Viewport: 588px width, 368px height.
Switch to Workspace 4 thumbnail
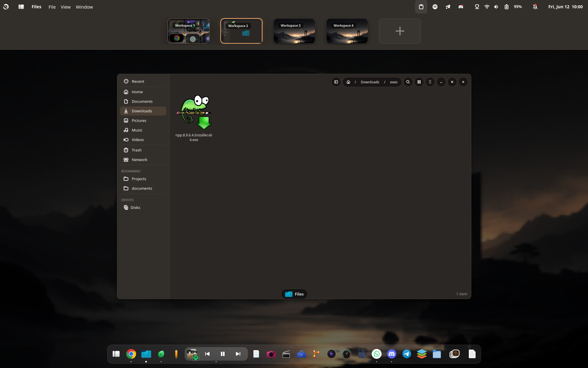(x=347, y=31)
